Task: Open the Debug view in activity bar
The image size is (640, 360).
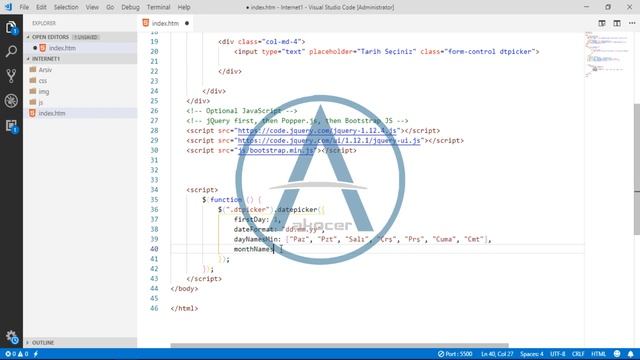Action: coord(11,100)
